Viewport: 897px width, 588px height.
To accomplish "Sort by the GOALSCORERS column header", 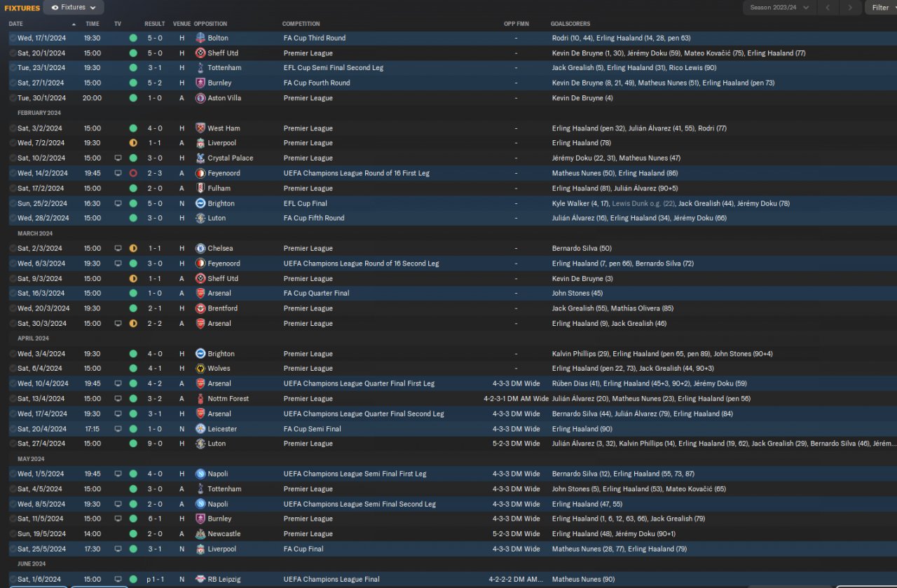I will click(570, 24).
